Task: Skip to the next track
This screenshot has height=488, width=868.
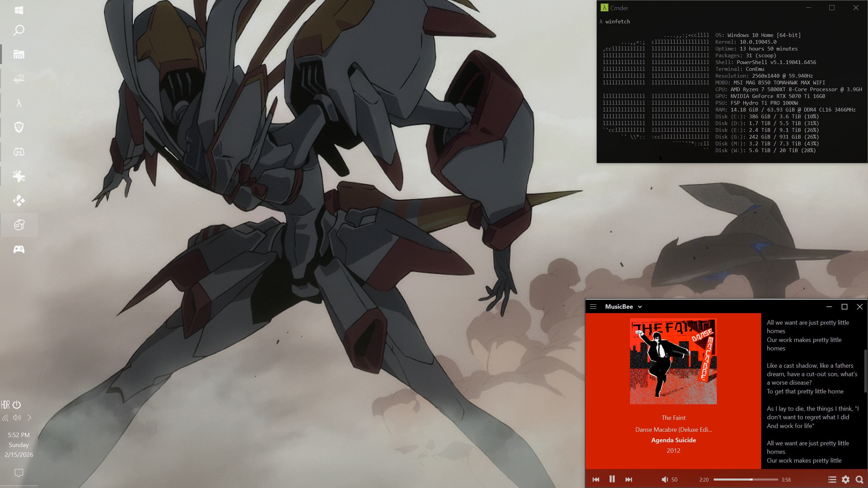Action: click(629, 480)
